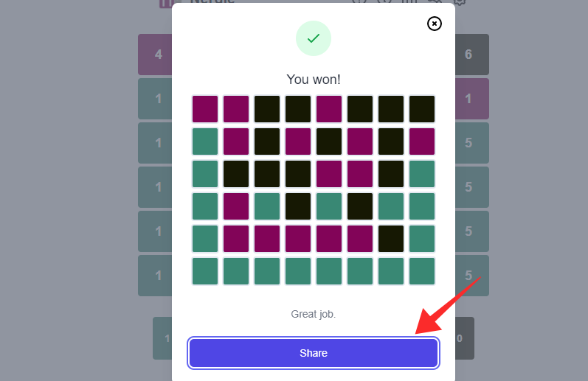Screen dimensions: 588x381
Task: Select bottom-right green square of result grid
Action: [422, 271]
